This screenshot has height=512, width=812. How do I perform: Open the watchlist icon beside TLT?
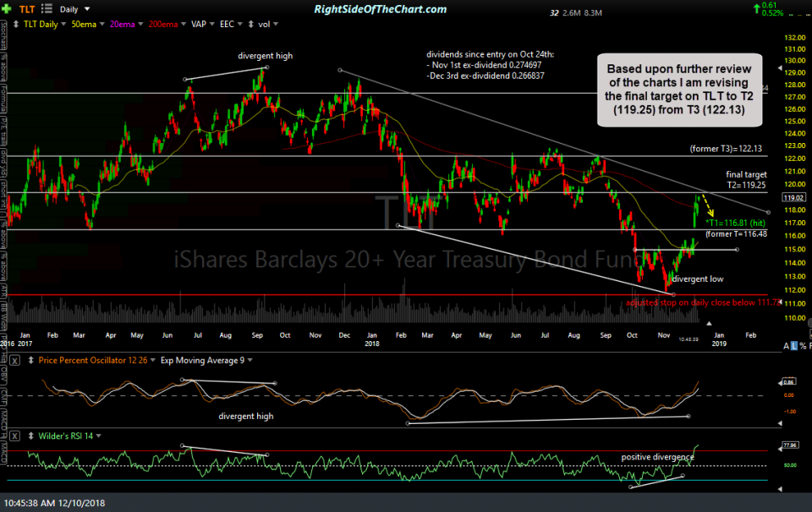(x=47, y=9)
